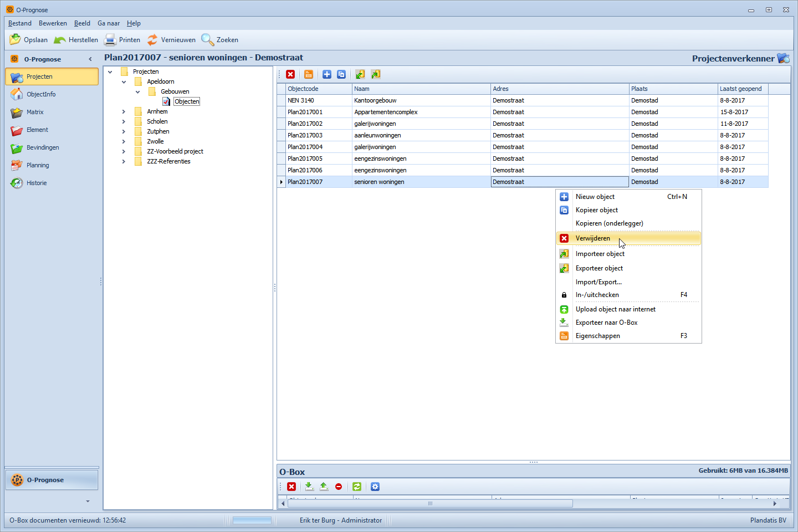Expand the ZZ-Voorbeeld project tree node
Viewport: 798px width, 532px height.
click(x=124, y=151)
